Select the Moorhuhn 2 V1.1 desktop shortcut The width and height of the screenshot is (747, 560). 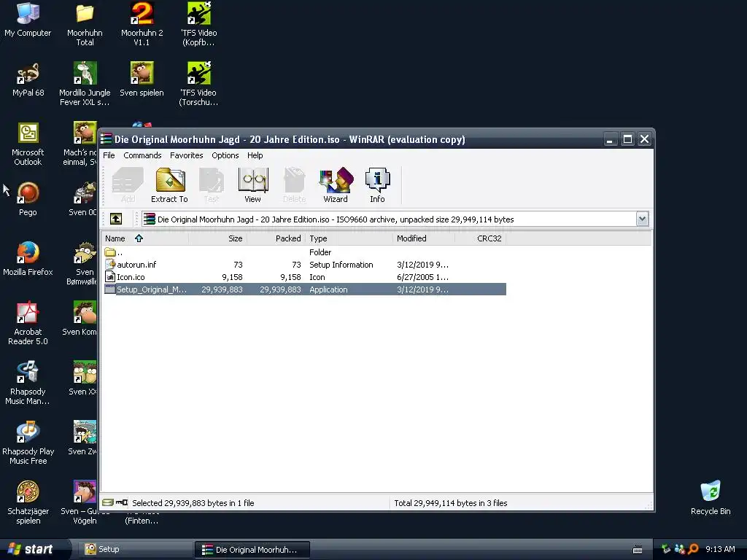[x=142, y=24]
